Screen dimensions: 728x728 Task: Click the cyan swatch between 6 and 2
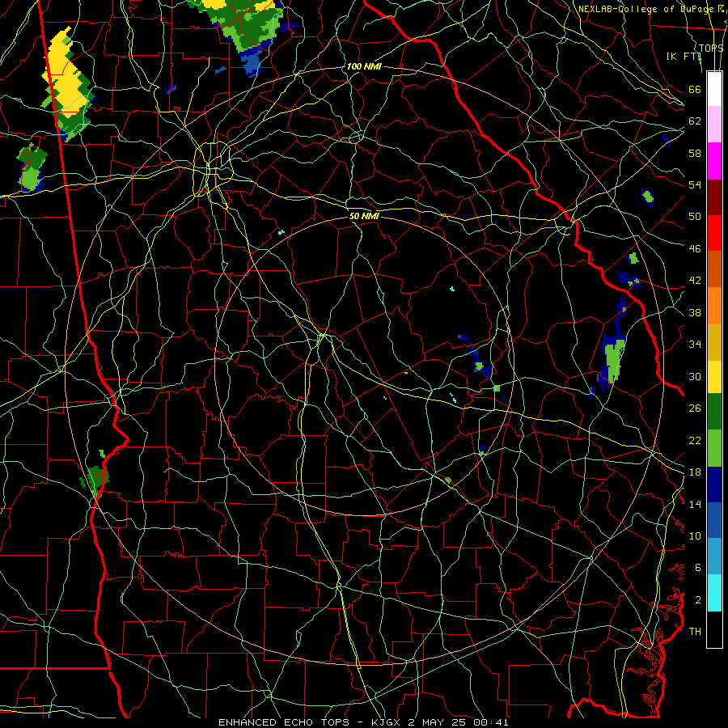pyautogui.click(x=714, y=593)
